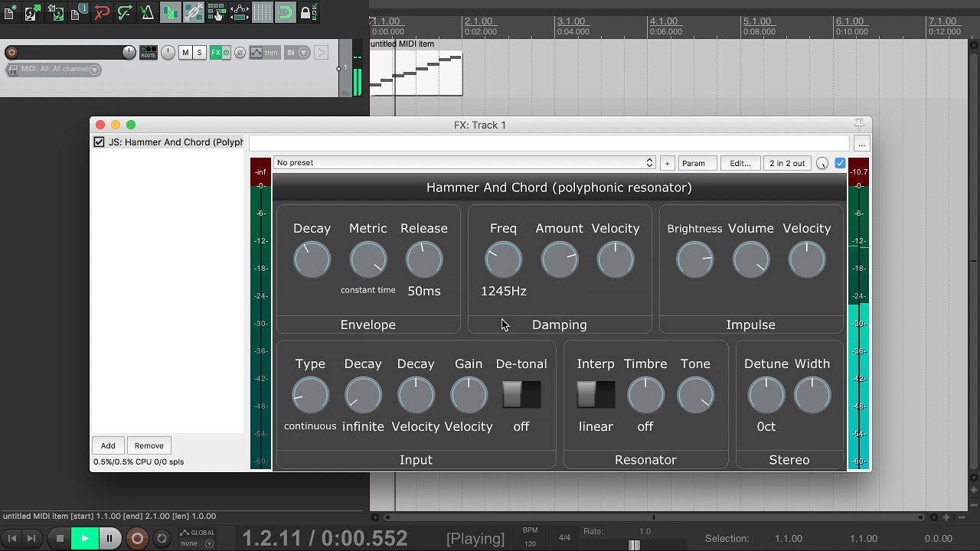Open Project Settings from the toolbar
980x551 pixels.
79,13
